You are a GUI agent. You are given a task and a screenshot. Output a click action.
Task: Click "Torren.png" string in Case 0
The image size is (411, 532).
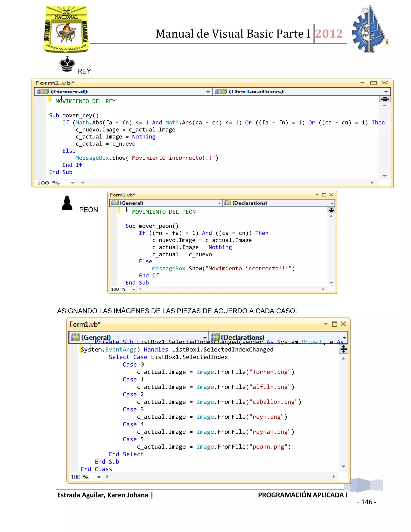tap(270, 372)
